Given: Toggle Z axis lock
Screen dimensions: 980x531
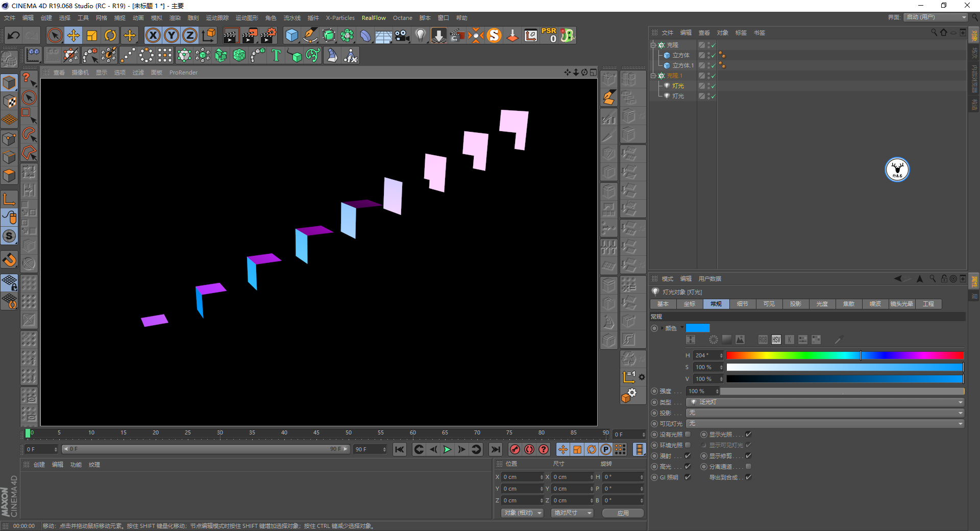Looking at the screenshot, I should pos(190,35).
